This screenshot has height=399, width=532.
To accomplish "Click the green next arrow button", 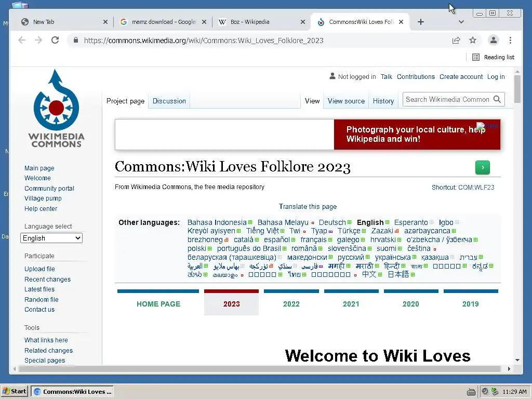I will [483, 167].
